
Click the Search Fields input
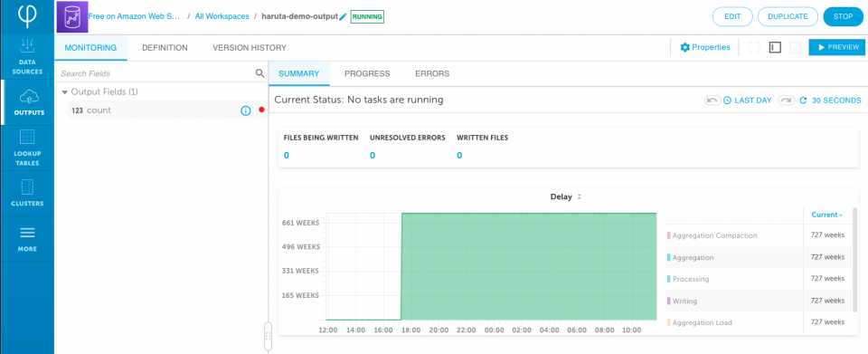coord(155,73)
